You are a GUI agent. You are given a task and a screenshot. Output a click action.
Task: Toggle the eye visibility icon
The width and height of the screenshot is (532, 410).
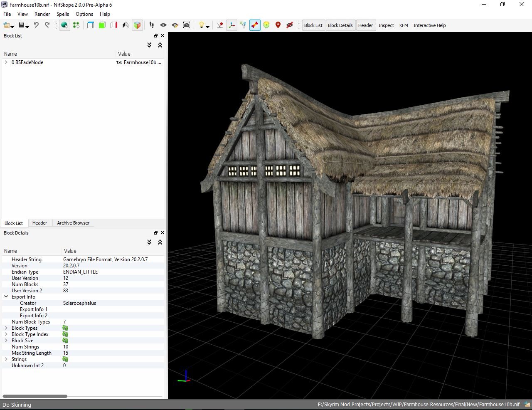pyautogui.click(x=163, y=25)
